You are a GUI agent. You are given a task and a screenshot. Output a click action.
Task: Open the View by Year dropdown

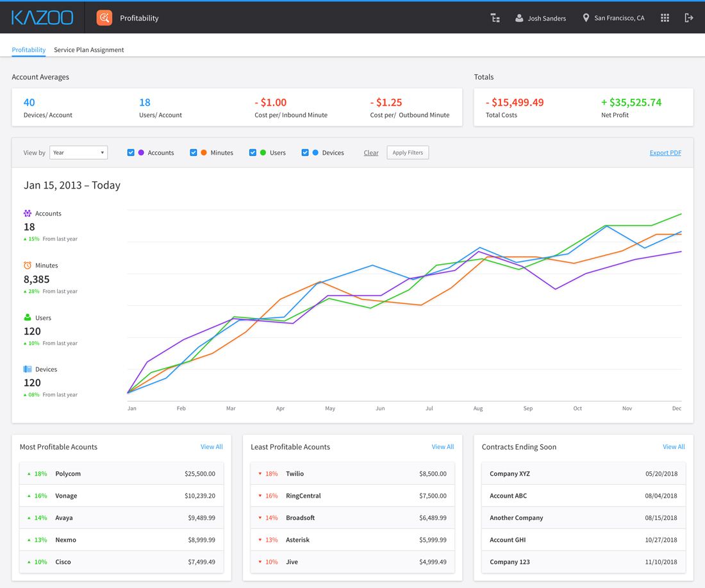[78, 153]
